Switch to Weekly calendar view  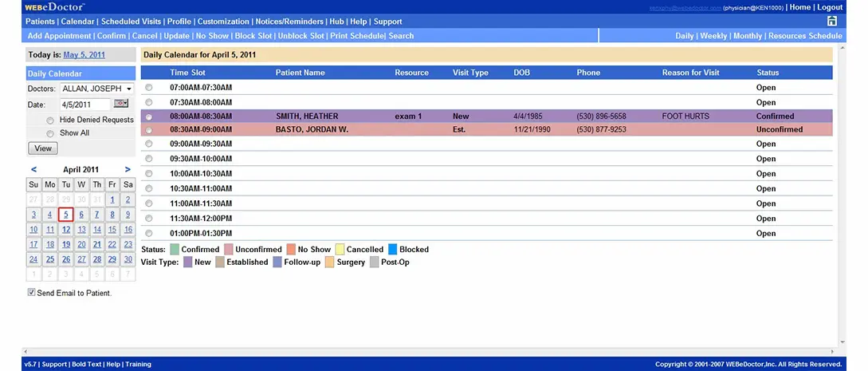coord(713,36)
